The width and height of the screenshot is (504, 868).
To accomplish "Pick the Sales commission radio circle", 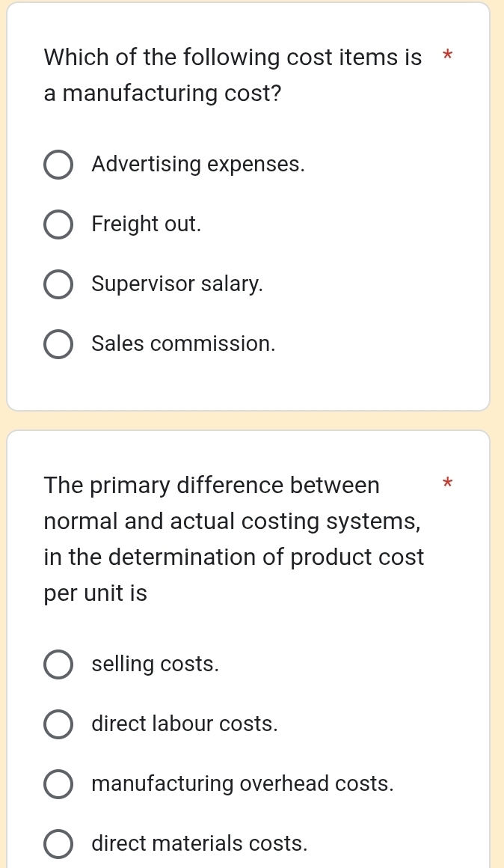I will coord(58,345).
